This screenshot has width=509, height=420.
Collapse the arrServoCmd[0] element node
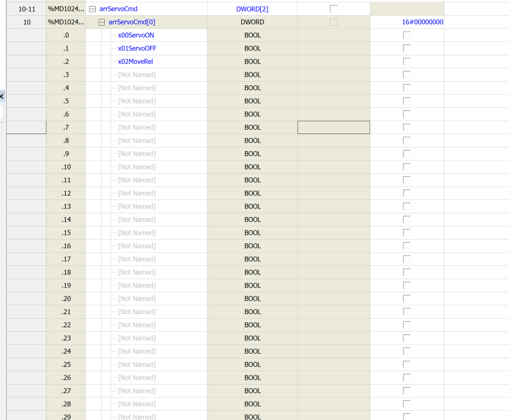click(102, 22)
